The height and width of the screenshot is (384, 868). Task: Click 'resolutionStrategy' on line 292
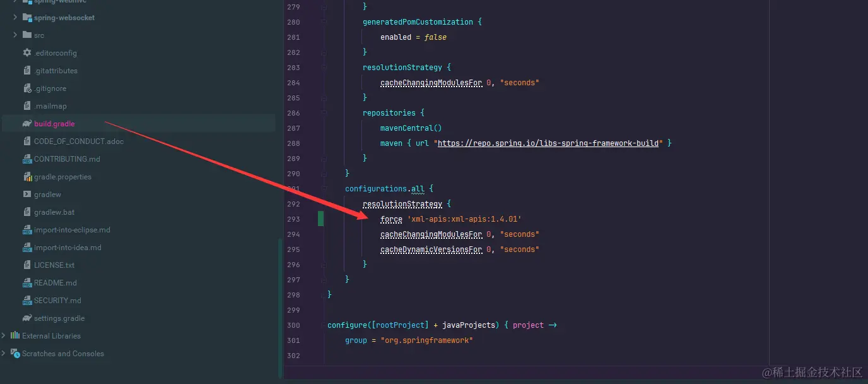click(402, 204)
